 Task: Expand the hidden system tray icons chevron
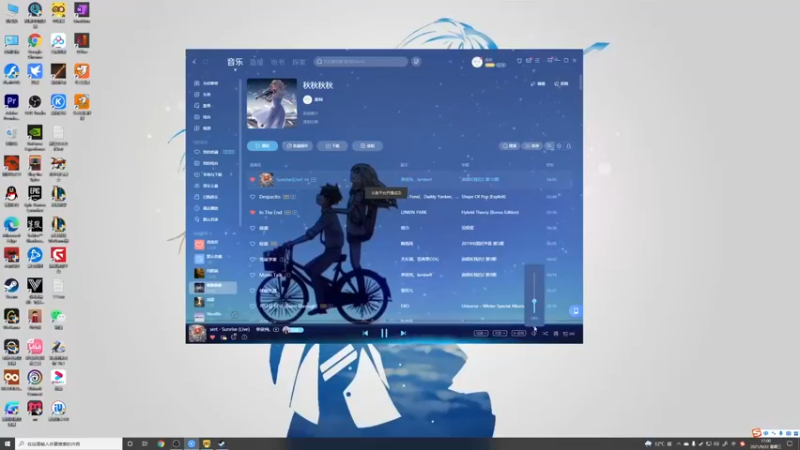click(679, 444)
